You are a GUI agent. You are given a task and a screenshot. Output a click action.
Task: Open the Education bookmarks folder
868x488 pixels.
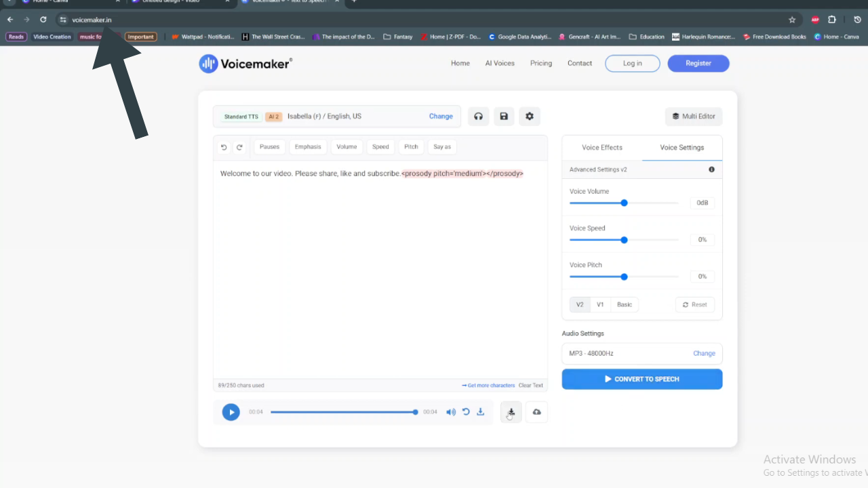(x=647, y=37)
